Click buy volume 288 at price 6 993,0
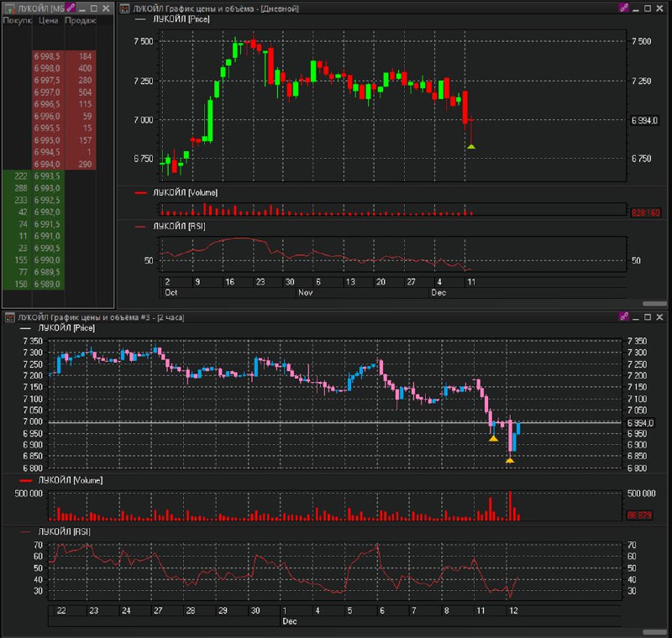Image resolution: width=672 pixels, height=638 pixels. [20, 188]
